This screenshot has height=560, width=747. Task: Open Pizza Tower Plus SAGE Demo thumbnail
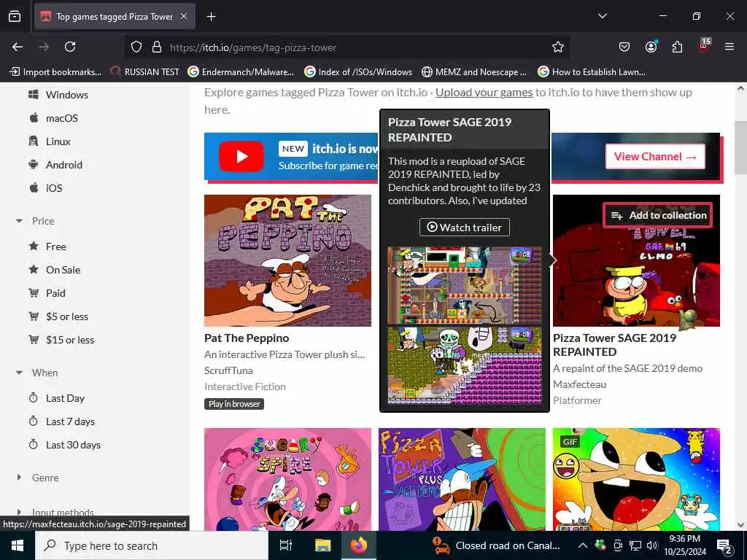pyautogui.click(x=462, y=479)
